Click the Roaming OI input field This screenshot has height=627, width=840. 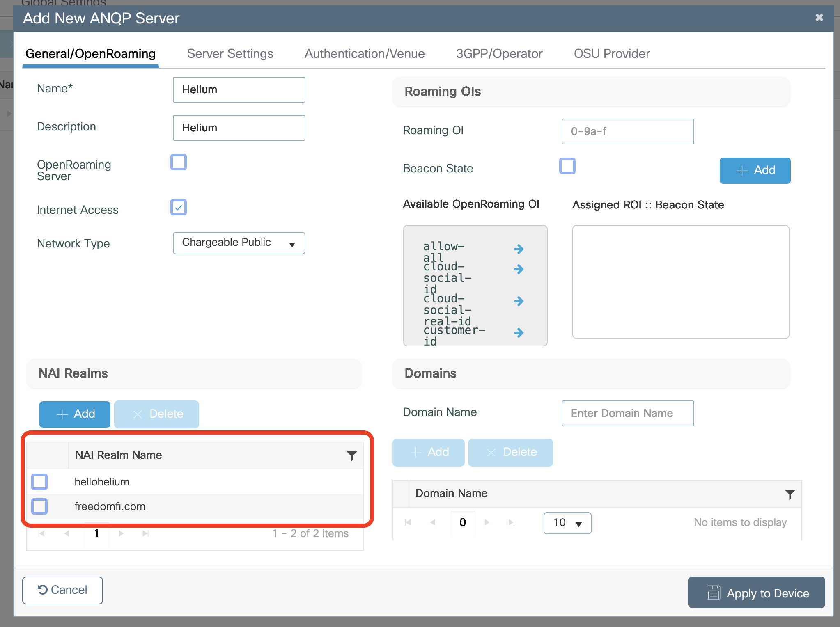(627, 132)
